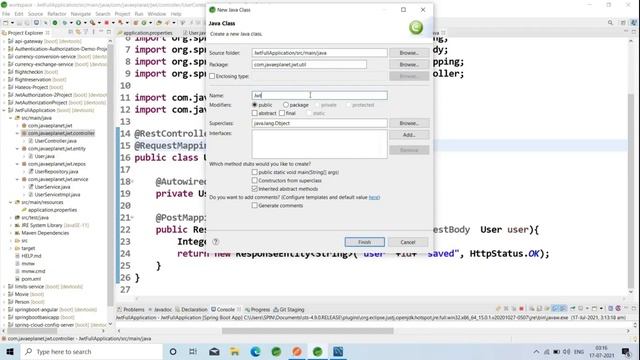Expand the limits-service project
Viewport: 640px width, 360px height.
4,287
